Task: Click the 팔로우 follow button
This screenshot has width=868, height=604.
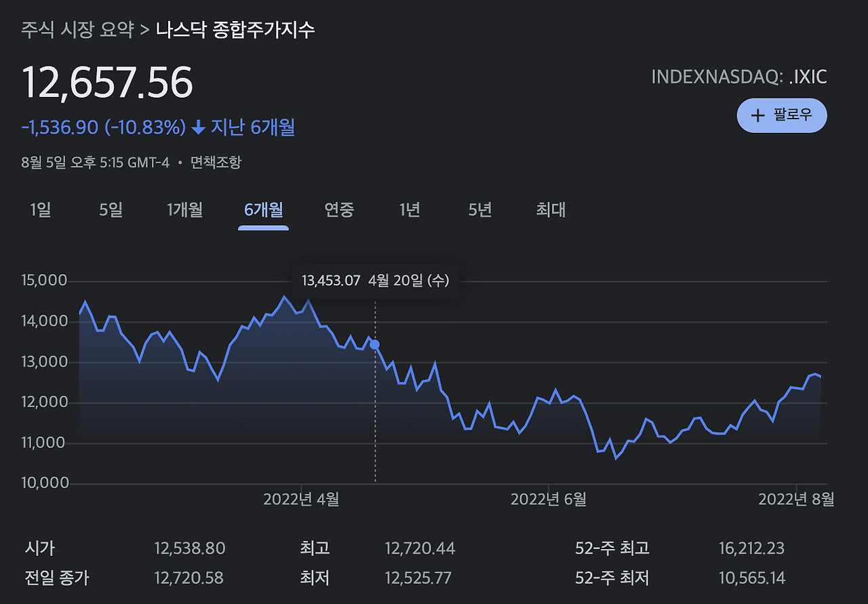Action: (782, 115)
